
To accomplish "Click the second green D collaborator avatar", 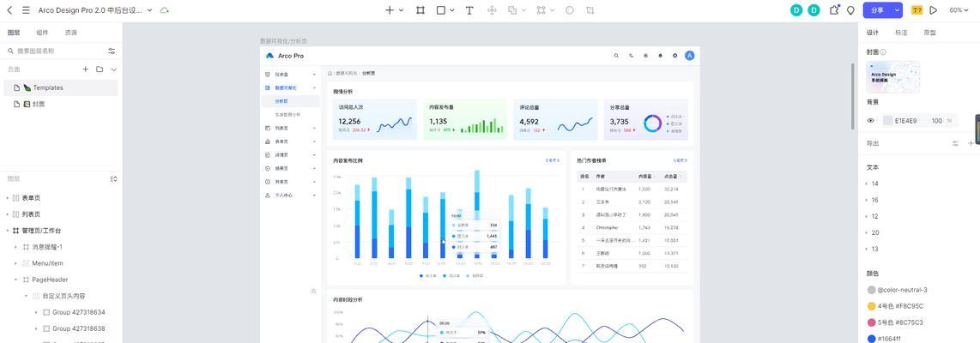I will [x=814, y=10].
